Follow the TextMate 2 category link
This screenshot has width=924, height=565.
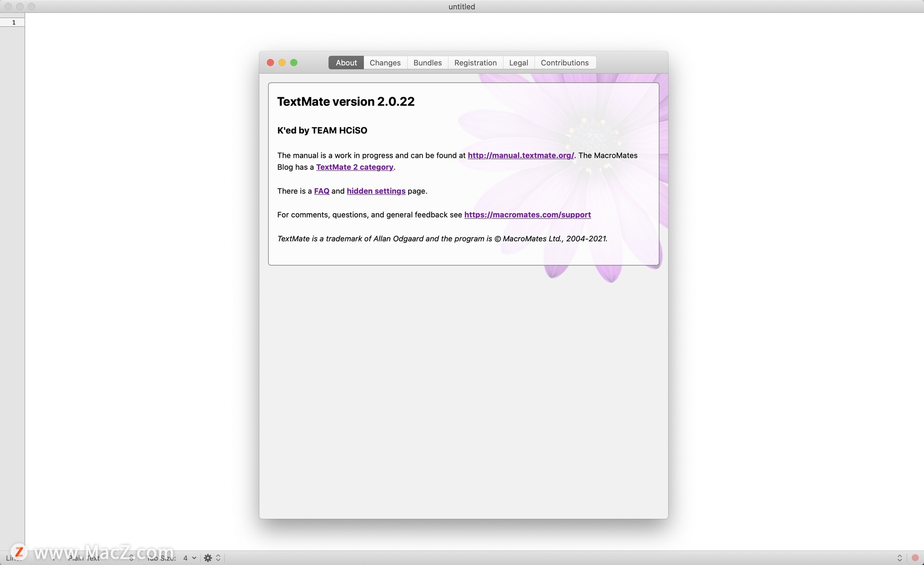[355, 167]
